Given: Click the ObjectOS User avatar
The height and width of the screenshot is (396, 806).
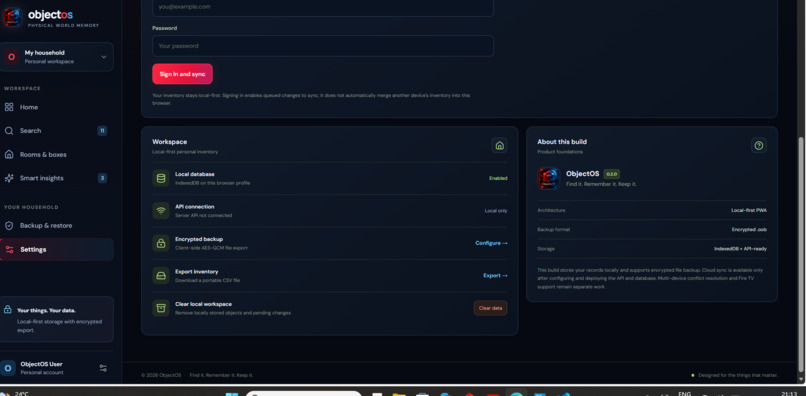Looking at the screenshot, I should point(8,368).
